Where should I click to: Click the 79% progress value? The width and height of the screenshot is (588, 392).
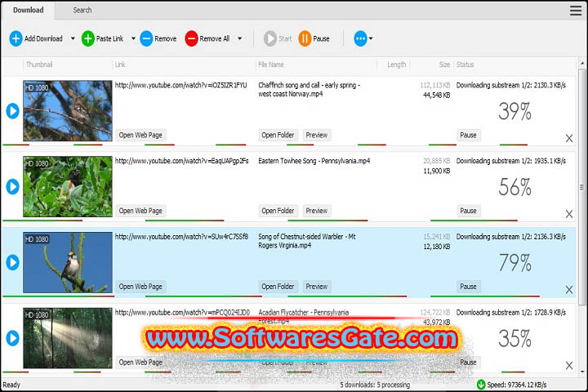coord(514,263)
